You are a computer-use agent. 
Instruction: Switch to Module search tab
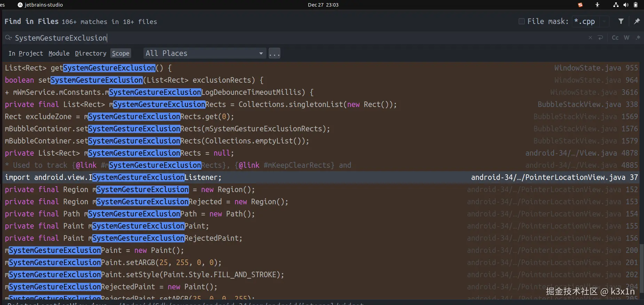(x=59, y=53)
